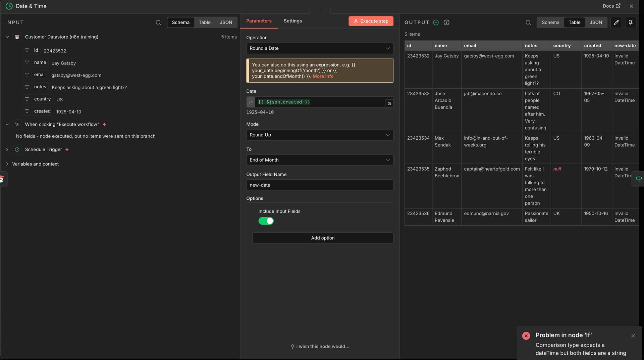Expand Variables and context section
This screenshot has height=360, width=644.
pyautogui.click(x=7, y=164)
